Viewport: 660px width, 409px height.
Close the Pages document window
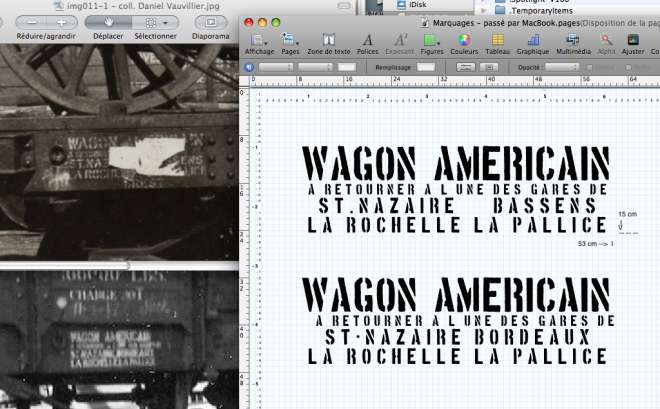(x=249, y=23)
